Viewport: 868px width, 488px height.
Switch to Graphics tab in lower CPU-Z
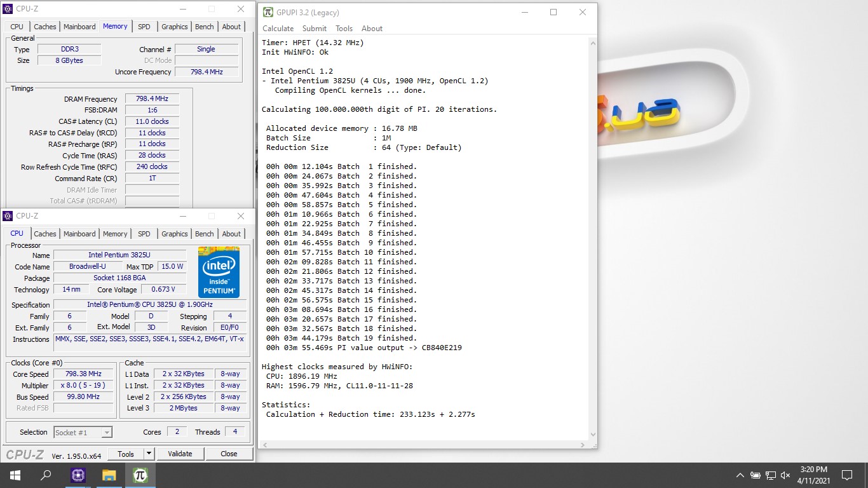[175, 234]
